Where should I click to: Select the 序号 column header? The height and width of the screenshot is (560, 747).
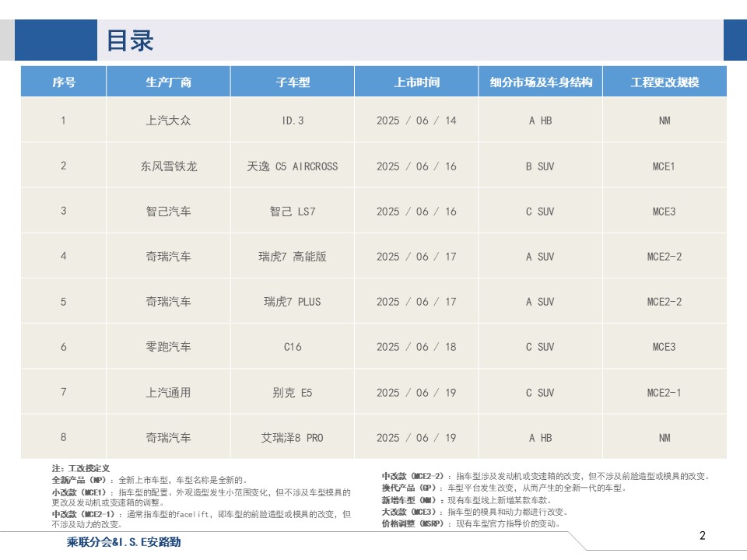(x=63, y=82)
